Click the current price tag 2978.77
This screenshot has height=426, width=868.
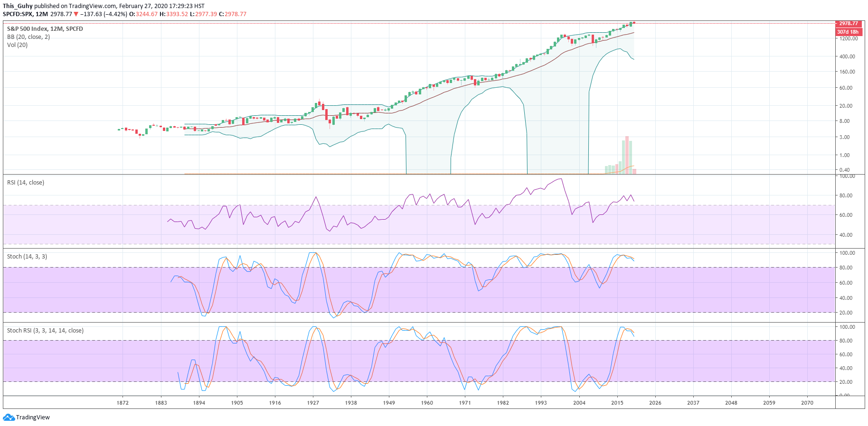coord(849,24)
